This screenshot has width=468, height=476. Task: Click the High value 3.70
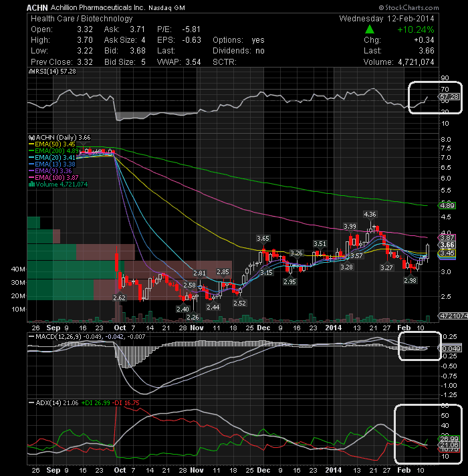coord(85,40)
